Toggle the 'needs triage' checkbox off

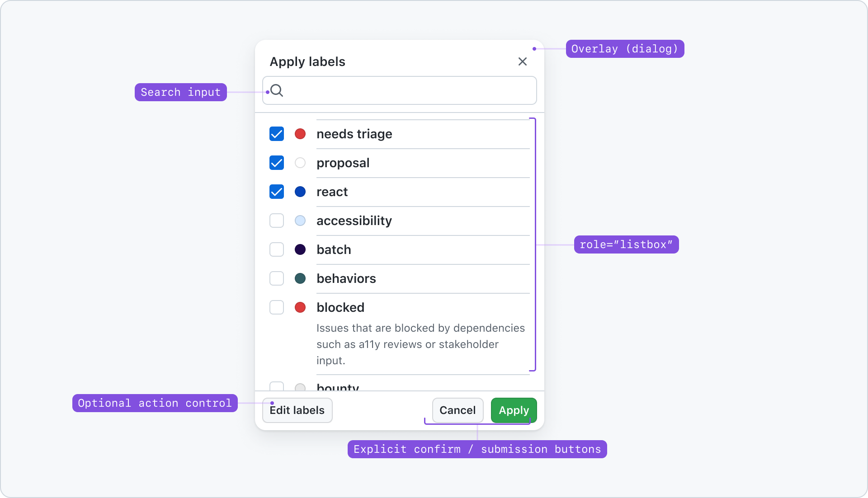[276, 133]
